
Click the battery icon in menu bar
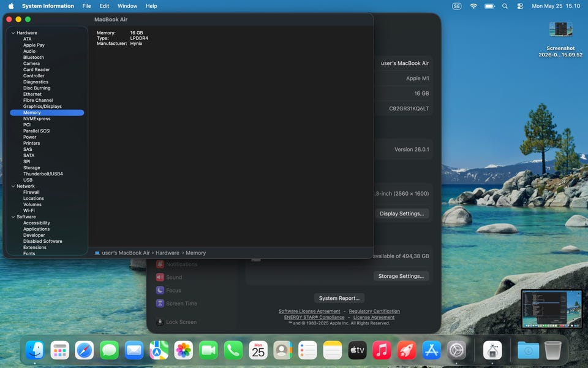[x=489, y=6]
